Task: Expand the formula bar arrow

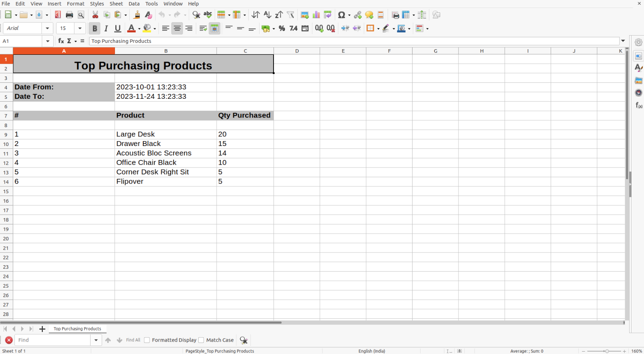Action: (623, 41)
